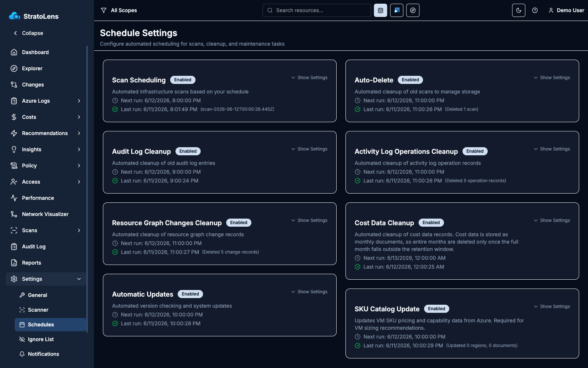Screen dimensions: 588x368
Task: Open the Demo User account menu
Action: (566, 10)
